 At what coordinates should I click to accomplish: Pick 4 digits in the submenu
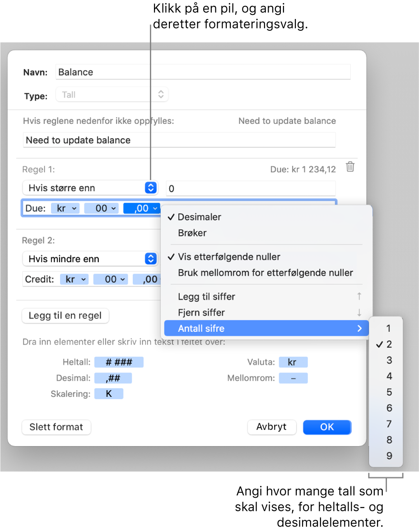tap(386, 376)
